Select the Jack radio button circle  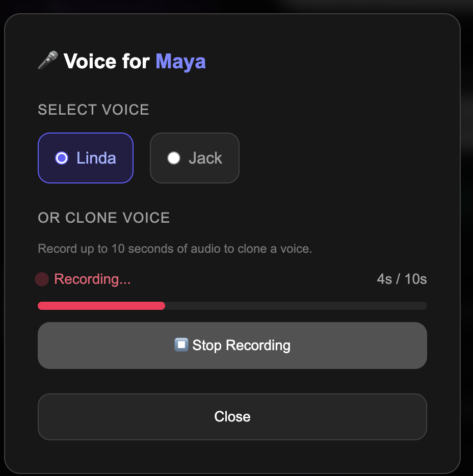(174, 158)
